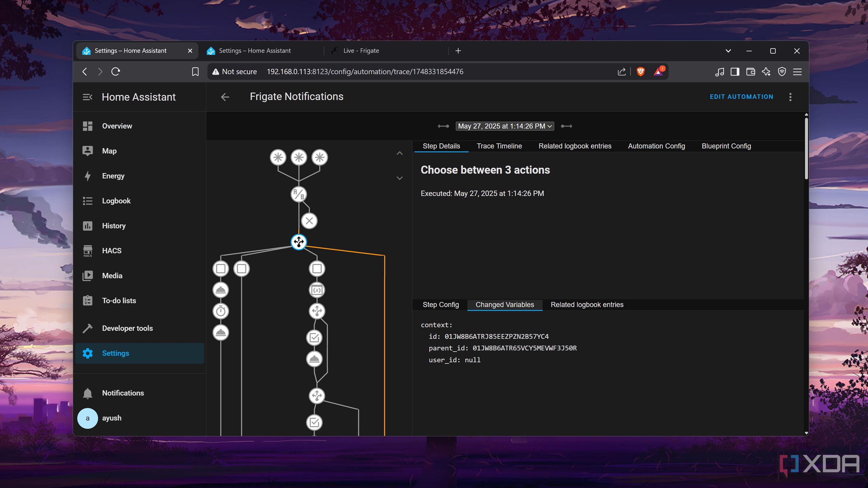Click the down chevron next to graph
This screenshot has width=868, height=488.
point(400,178)
